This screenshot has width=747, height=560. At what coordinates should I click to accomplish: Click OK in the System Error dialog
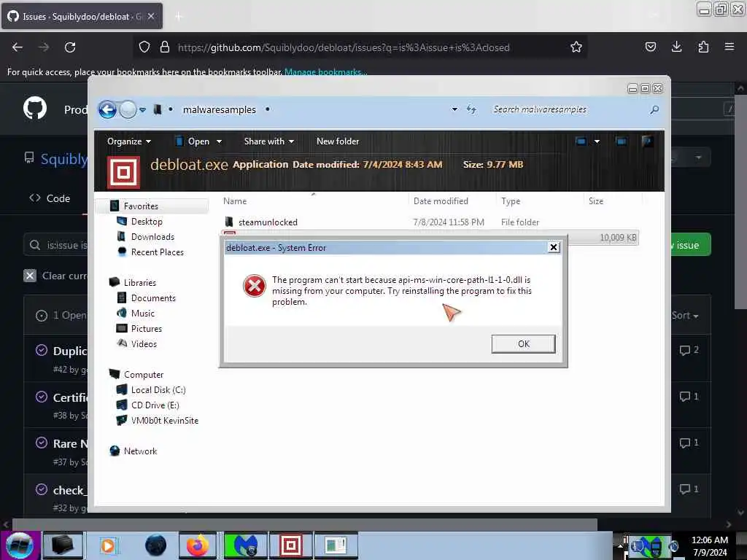(523, 344)
